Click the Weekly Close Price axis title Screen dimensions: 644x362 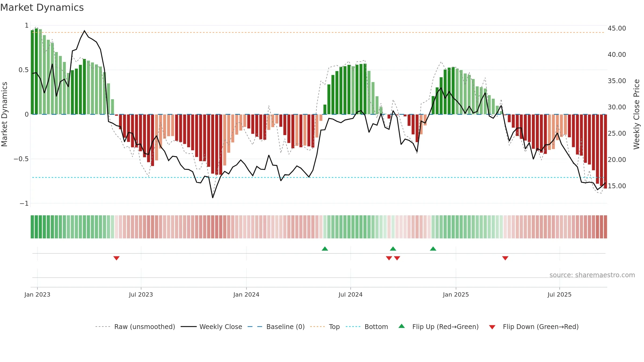(637, 114)
